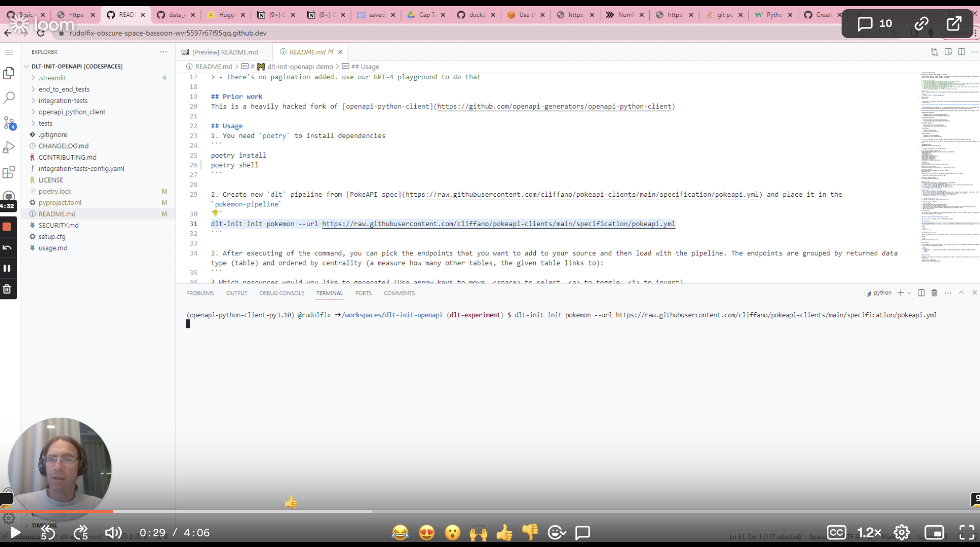
Task: Copy the Loom video link
Action: 921,23
